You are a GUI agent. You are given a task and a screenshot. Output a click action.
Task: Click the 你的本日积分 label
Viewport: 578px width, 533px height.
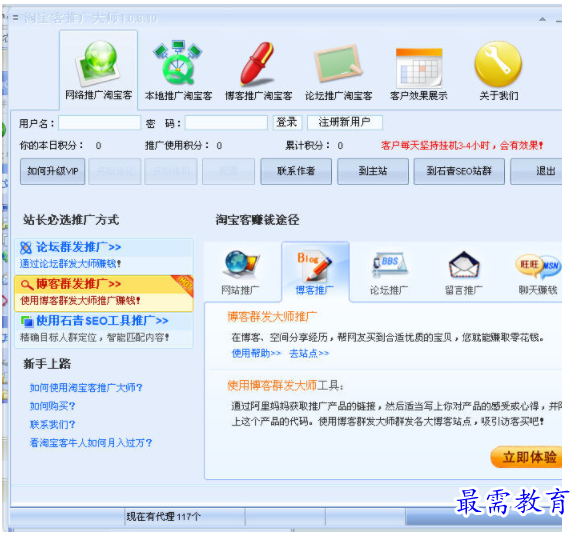click(52, 146)
